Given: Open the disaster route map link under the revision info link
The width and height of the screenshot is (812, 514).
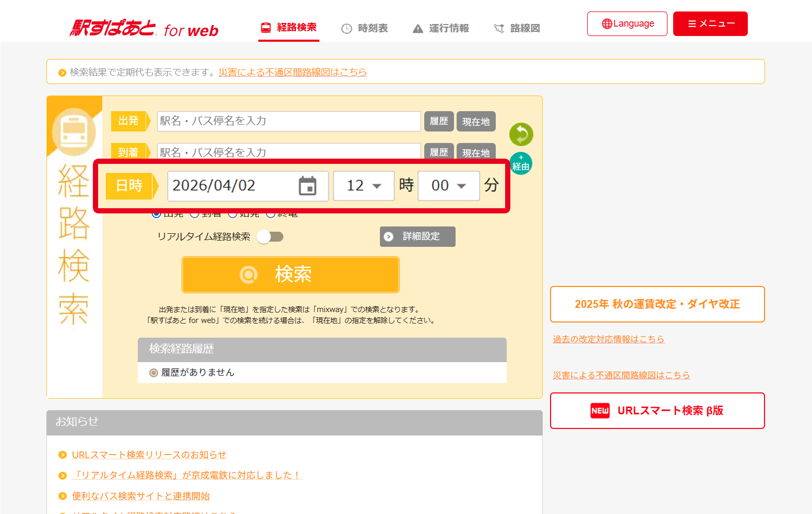Looking at the screenshot, I should coord(622,375).
